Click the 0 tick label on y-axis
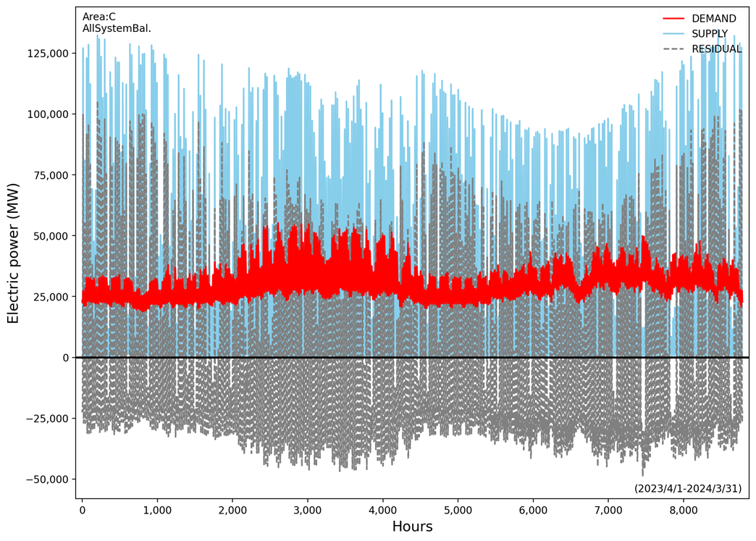 pos(65,358)
